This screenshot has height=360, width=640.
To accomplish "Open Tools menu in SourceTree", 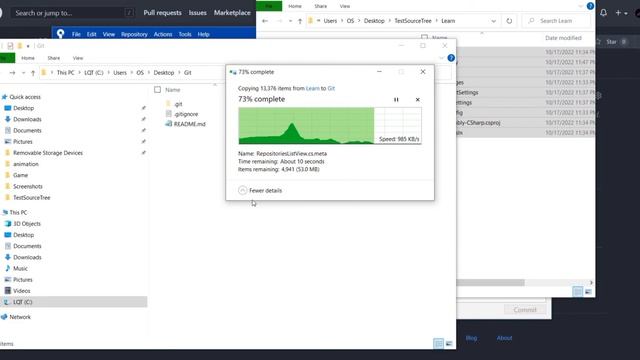I will pyautogui.click(x=185, y=34).
